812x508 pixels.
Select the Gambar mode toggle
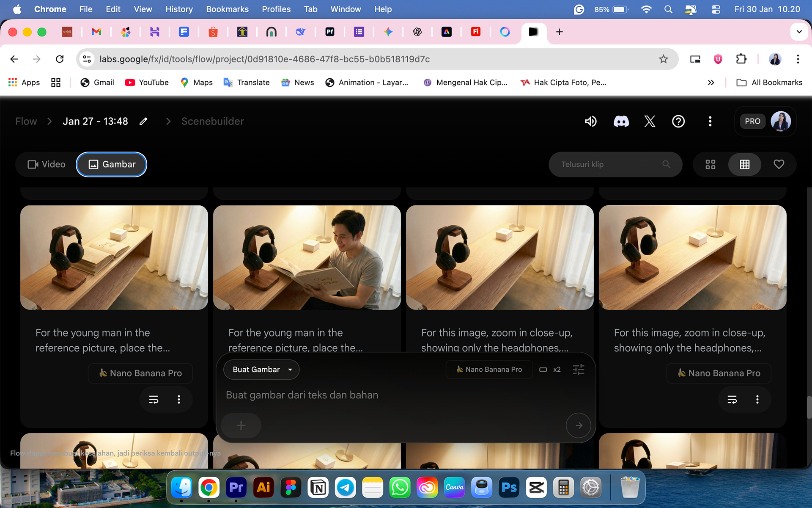pyautogui.click(x=112, y=164)
